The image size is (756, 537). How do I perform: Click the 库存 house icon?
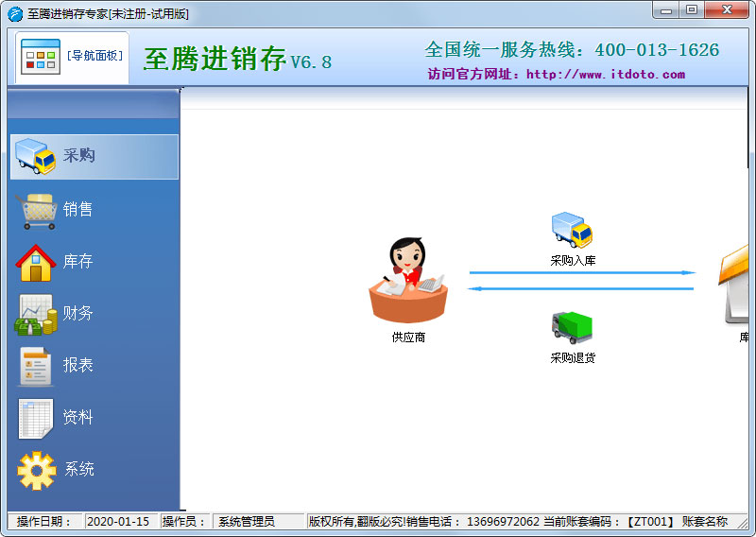pos(35,263)
